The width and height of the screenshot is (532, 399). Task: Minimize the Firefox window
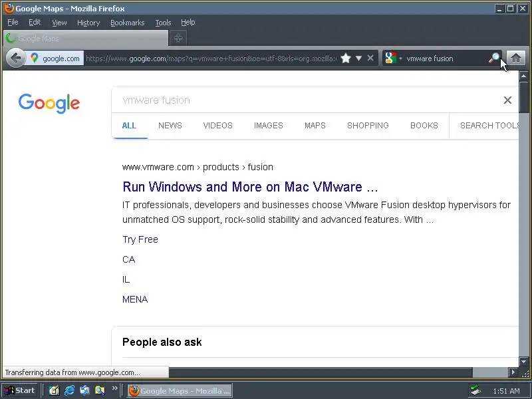[499, 9]
